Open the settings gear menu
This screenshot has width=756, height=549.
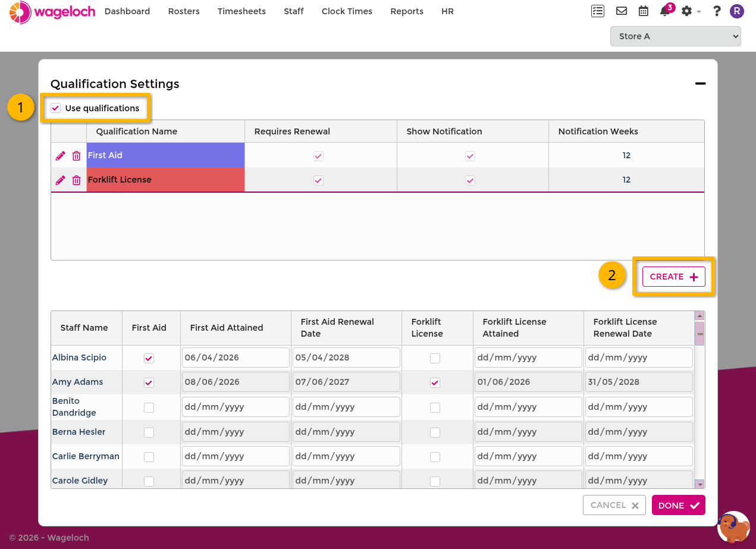[687, 11]
